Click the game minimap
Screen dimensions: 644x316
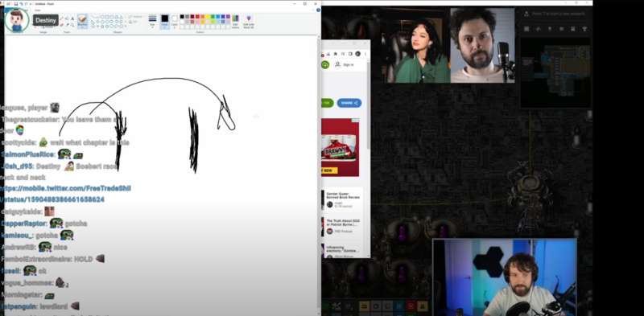click(x=555, y=72)
